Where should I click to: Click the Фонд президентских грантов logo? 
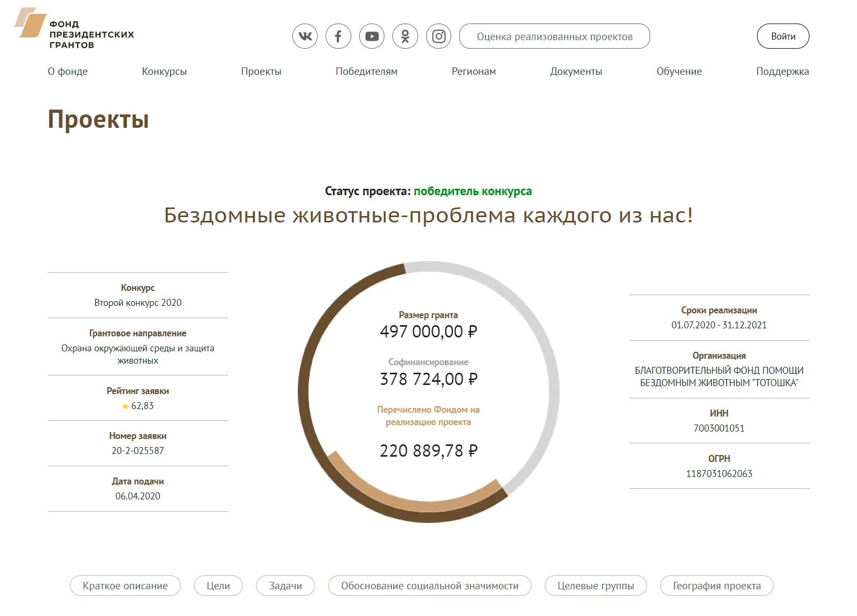pyautogui.click(x=74, y=29)
